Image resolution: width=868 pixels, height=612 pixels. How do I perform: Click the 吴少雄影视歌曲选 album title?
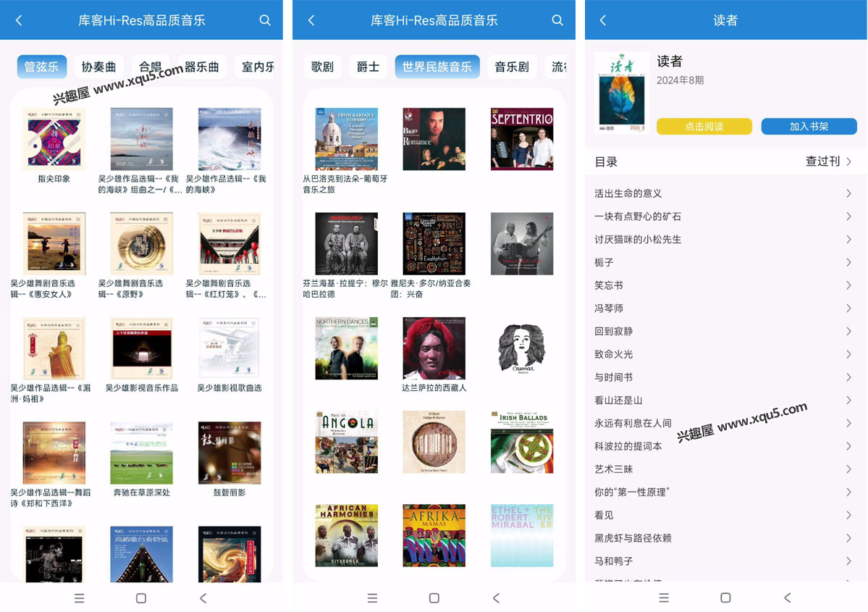click(x=229, y=387)
